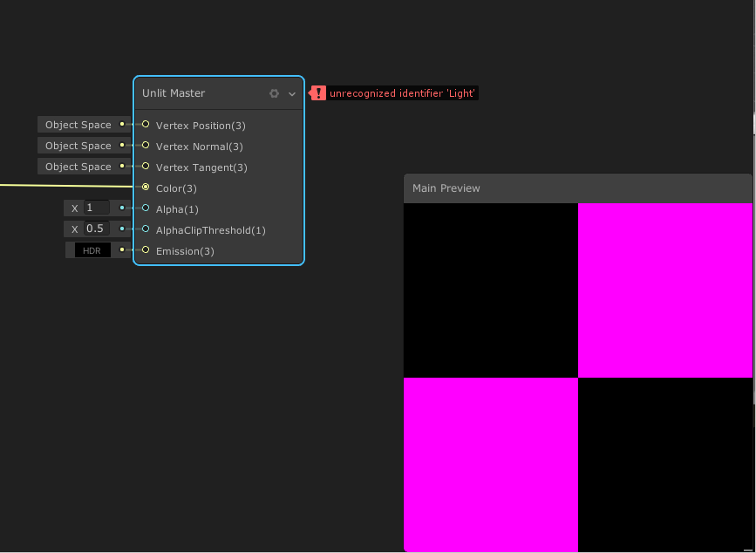Open the bottom Object Space dropdown

click(77, 166)
